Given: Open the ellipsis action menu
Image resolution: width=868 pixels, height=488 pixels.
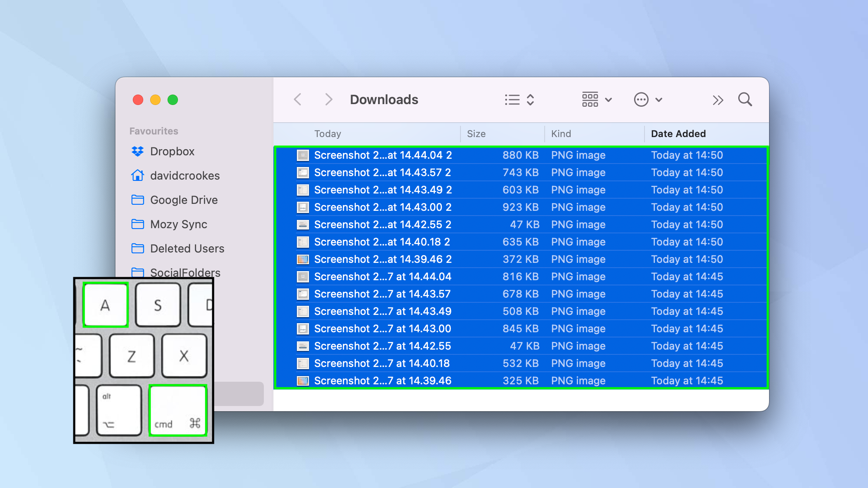Looking at the screenshot, I should [641, 100].
